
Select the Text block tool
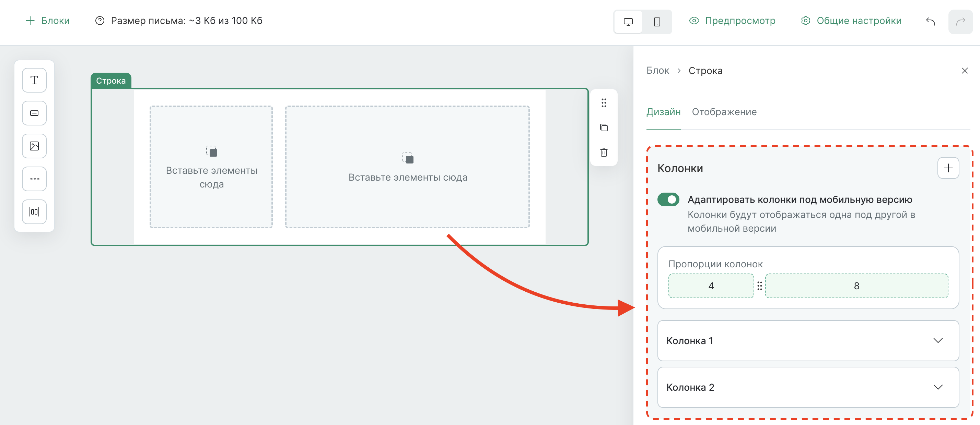coord(34,80)
